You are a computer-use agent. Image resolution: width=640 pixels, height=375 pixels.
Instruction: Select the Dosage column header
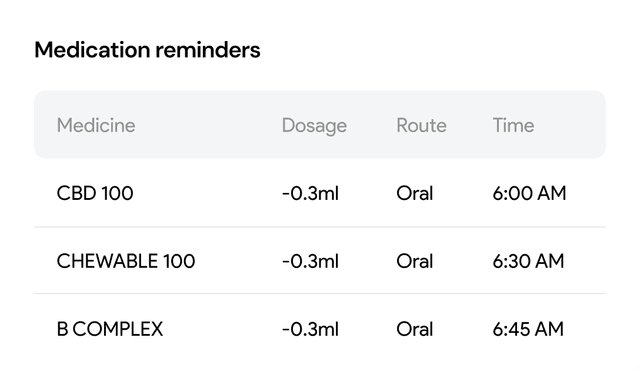[x=314, y=126]
